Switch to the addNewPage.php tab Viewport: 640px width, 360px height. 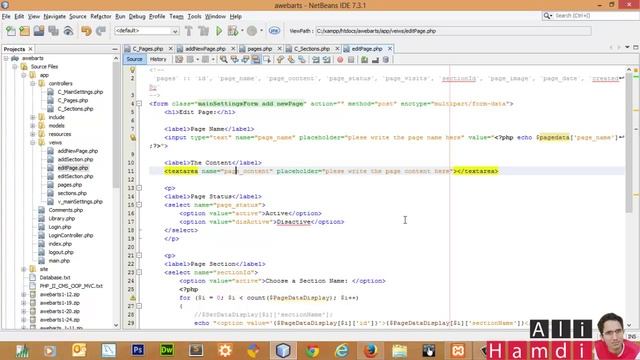coord(205,49)
